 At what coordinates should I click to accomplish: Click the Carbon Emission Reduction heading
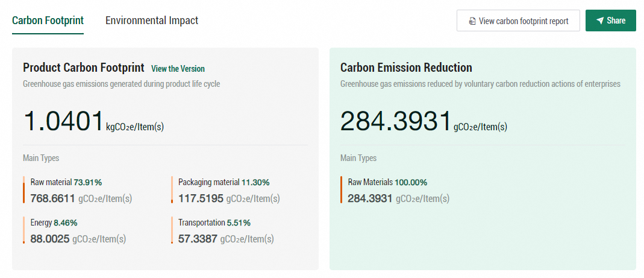tap(405, 68)
